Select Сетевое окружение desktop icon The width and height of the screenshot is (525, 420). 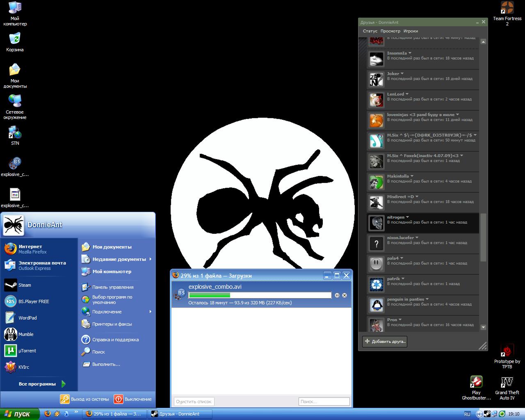15,107
